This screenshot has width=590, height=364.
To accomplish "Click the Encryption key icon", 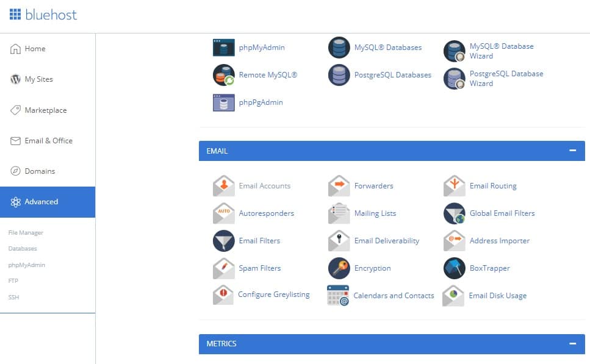I will (x=339, y=268).
